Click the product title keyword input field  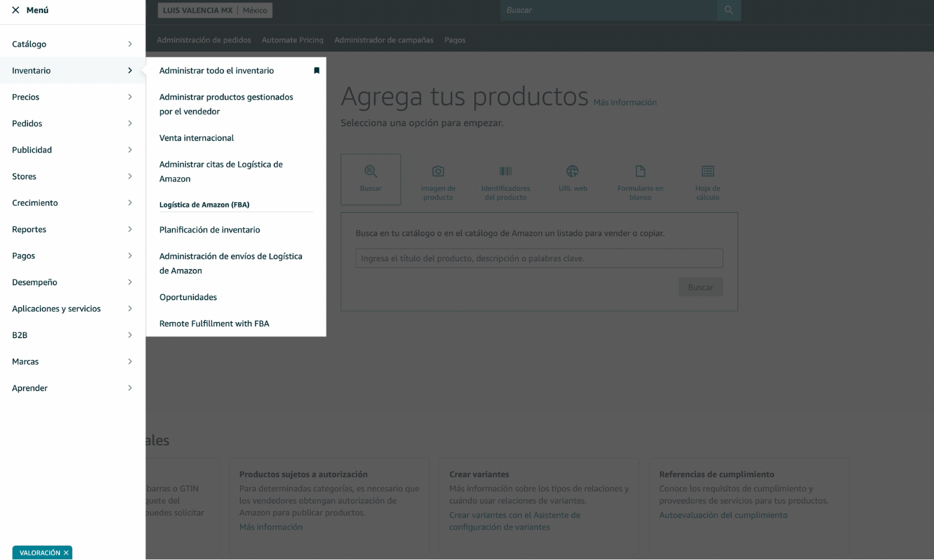pos(539,258)
